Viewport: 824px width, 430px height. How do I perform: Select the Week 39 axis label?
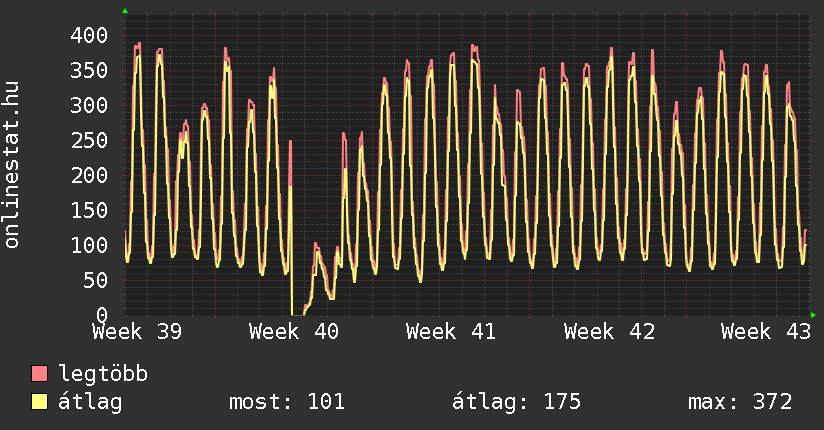pyautogui.click(x=138, y=331)
